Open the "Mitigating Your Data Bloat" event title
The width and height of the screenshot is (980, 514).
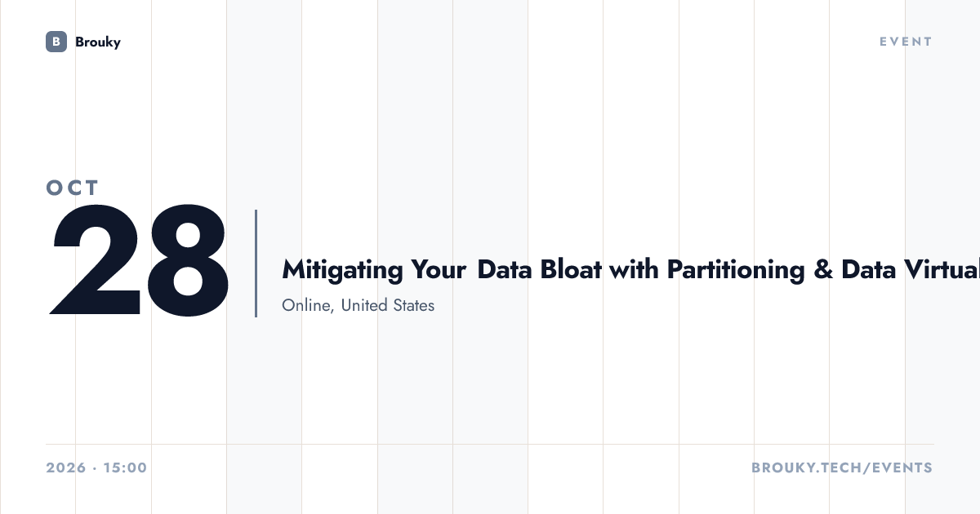pos(630,269)
